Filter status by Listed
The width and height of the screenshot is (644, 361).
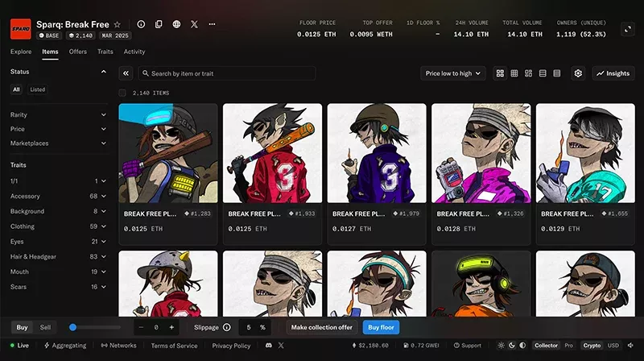click(x=38, y=89)
